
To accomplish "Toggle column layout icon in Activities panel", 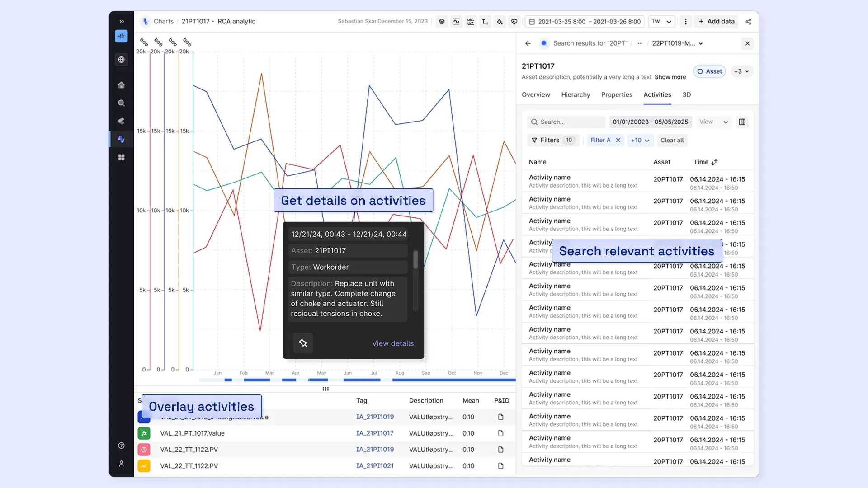I will [x=742, y=122].
